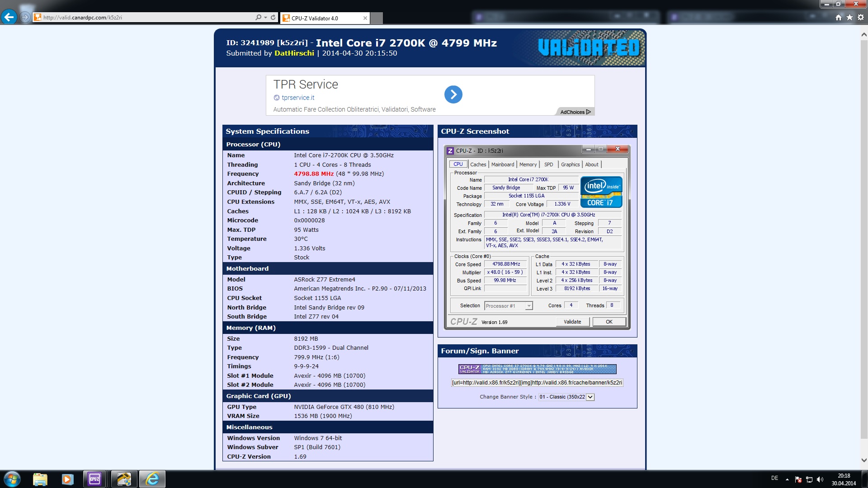Open Windows Explorer from taskbar
This screenshot has width=868, height=488.
[40, 479]
